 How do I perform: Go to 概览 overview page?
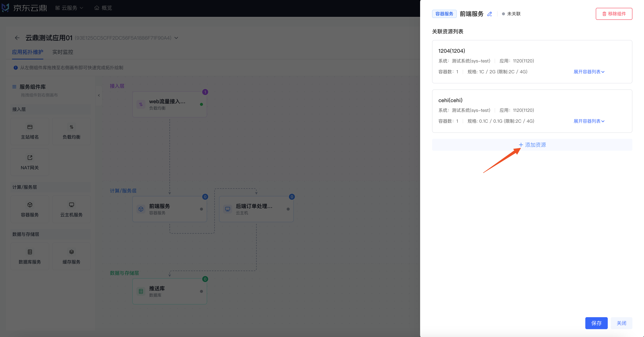[103, 8]
